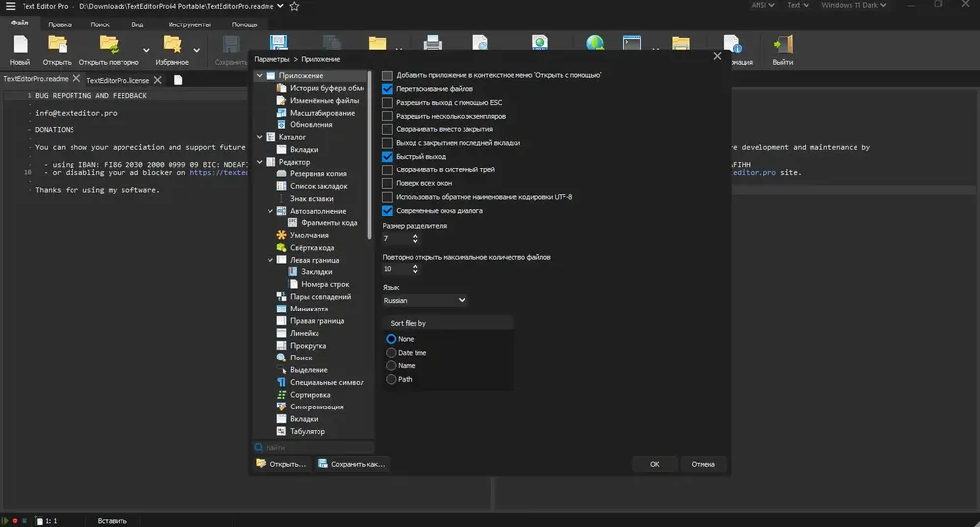Image resolution: width=980 pixels, height=527 pixels.
Task: Click the Избранное favorites icon
Action: 171,44
